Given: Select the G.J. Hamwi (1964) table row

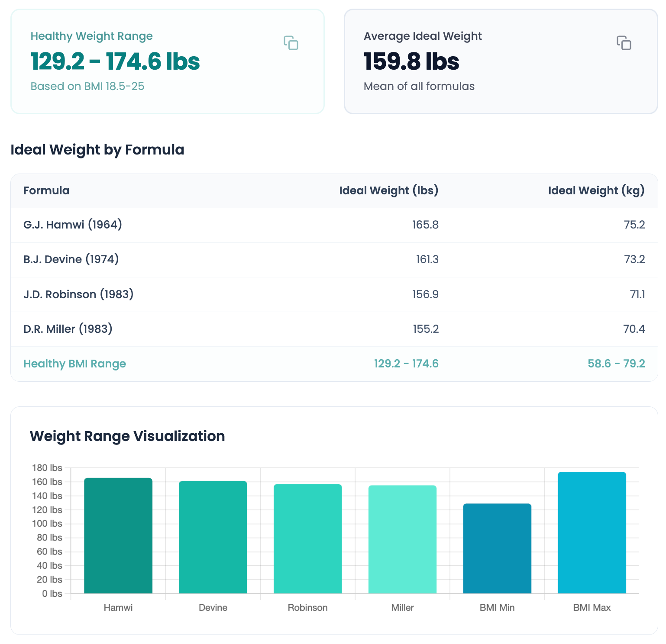Looking at the screenshot, I should pos(333,225).
